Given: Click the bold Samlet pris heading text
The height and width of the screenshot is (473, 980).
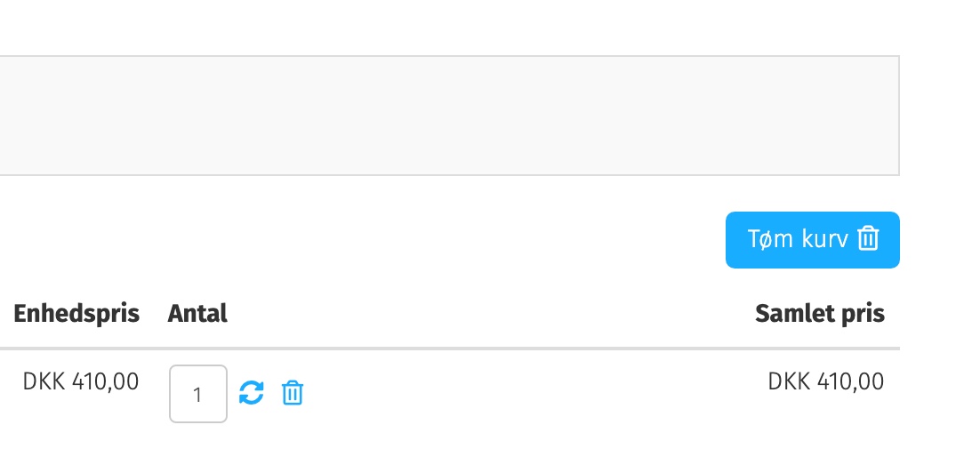Looking at the screenshot, I should point(819,313).
